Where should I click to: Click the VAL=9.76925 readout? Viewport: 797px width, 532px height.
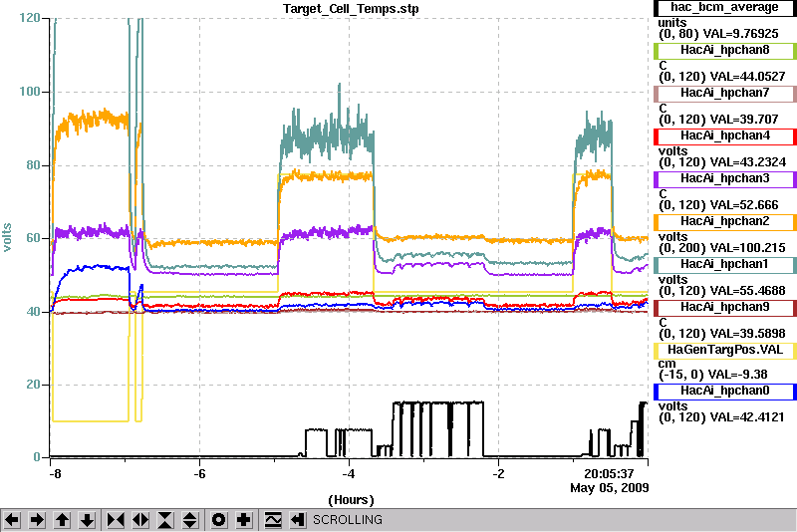pyautogui.click(x=740, y=34)
